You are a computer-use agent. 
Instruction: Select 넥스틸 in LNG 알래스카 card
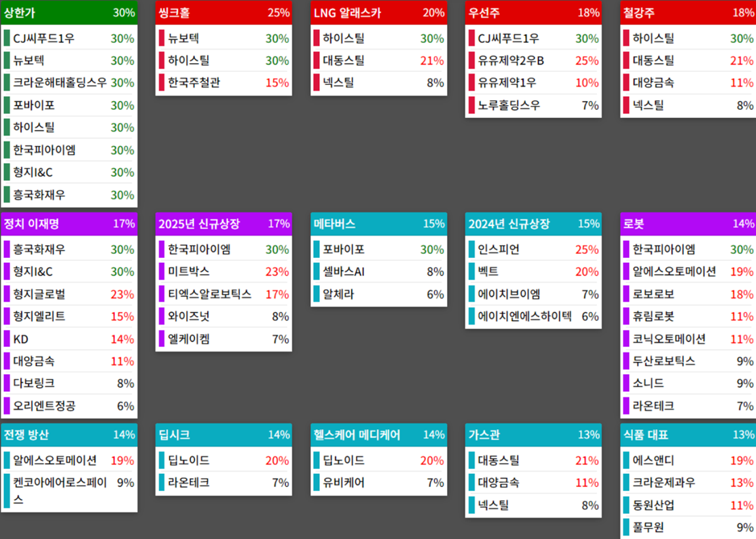(378, 83)
